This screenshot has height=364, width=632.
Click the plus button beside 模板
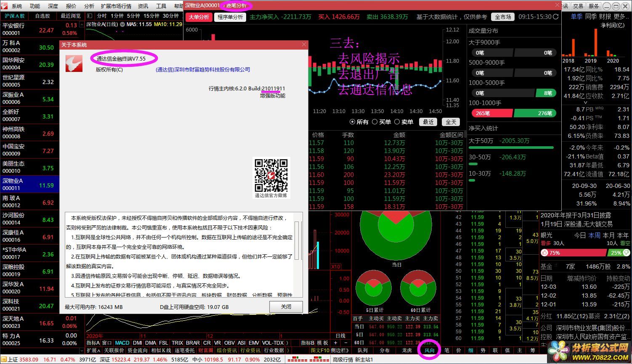pyautogui.click(x=335, y=343)
